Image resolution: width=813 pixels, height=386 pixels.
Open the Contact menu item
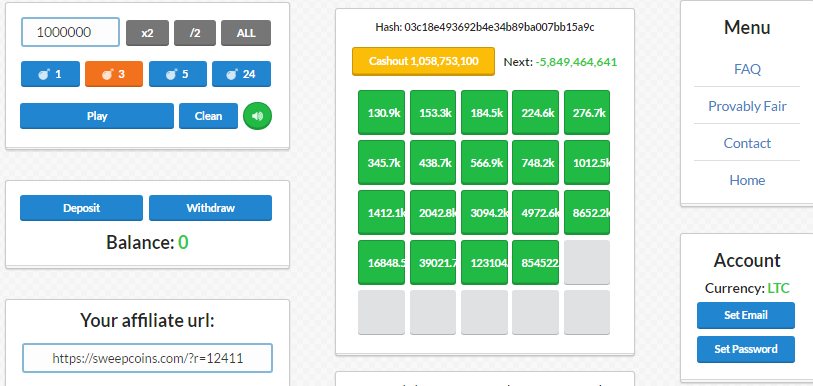tap(747, 143)
